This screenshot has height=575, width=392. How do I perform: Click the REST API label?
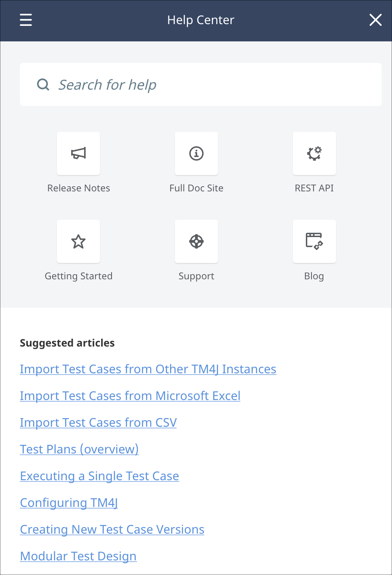[x=314, y=188]
